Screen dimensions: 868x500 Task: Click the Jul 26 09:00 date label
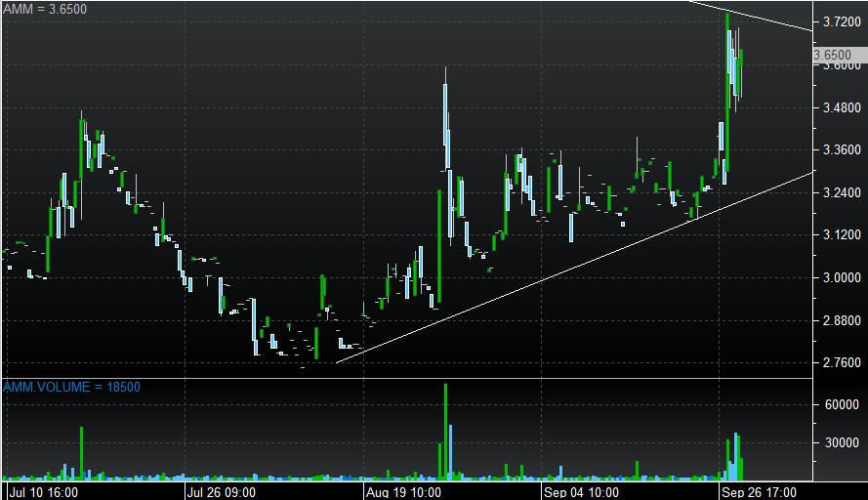224,491
